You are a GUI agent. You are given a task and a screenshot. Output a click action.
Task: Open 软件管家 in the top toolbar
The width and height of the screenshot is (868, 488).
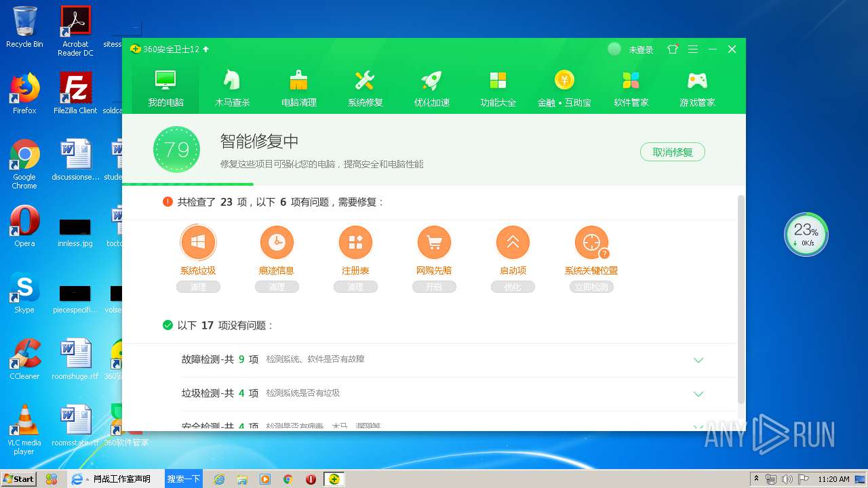631,88
